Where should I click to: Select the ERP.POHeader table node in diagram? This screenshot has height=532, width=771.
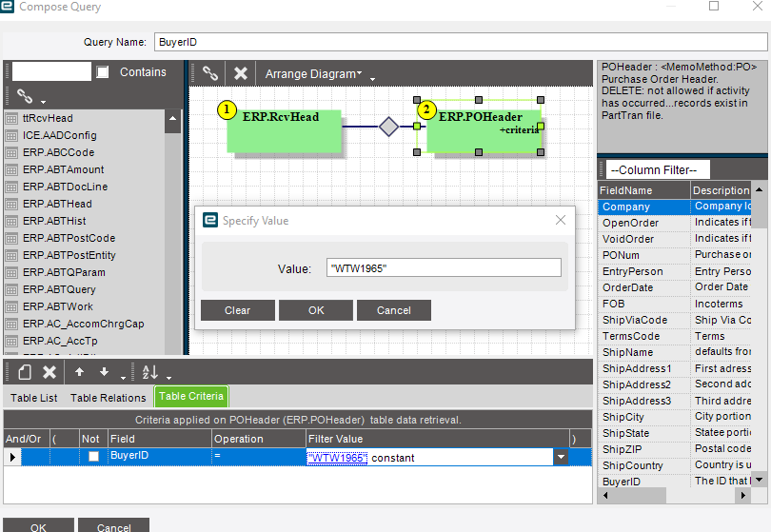(484, 130)
